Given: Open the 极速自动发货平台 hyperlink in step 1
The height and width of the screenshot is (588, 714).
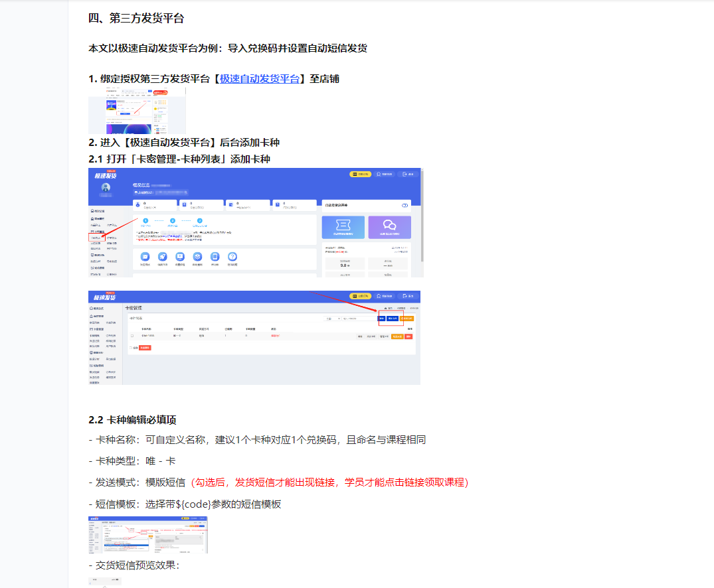Looking at the screenshot, I should point(260,79).
